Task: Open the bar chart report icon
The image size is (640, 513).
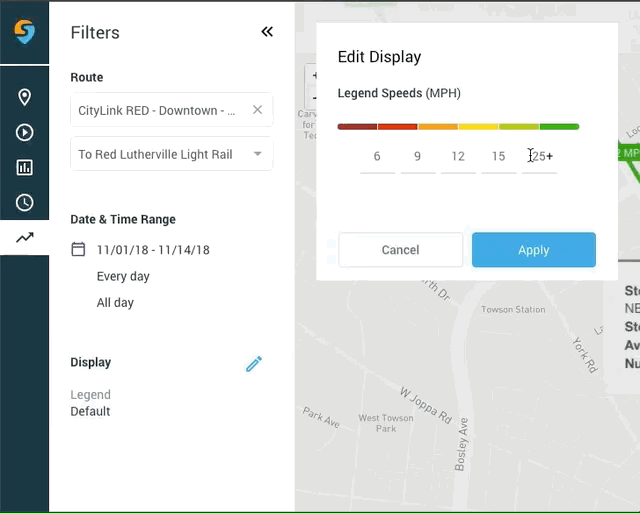Action: pos(24,167)
